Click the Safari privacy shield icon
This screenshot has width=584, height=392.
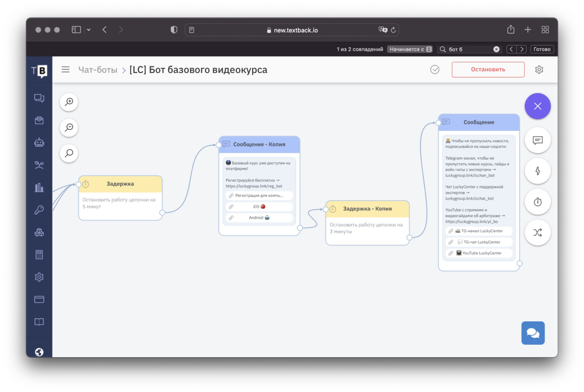point(174,30)
